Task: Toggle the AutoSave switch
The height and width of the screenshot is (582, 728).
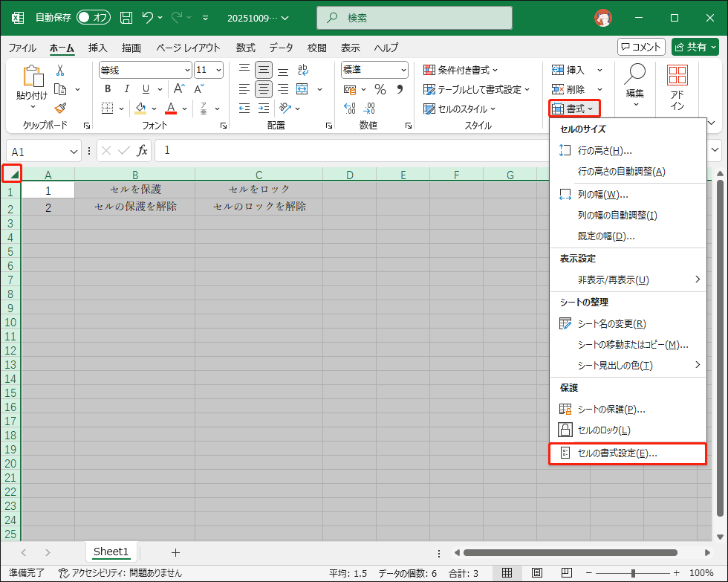Action: coord(94,17)
